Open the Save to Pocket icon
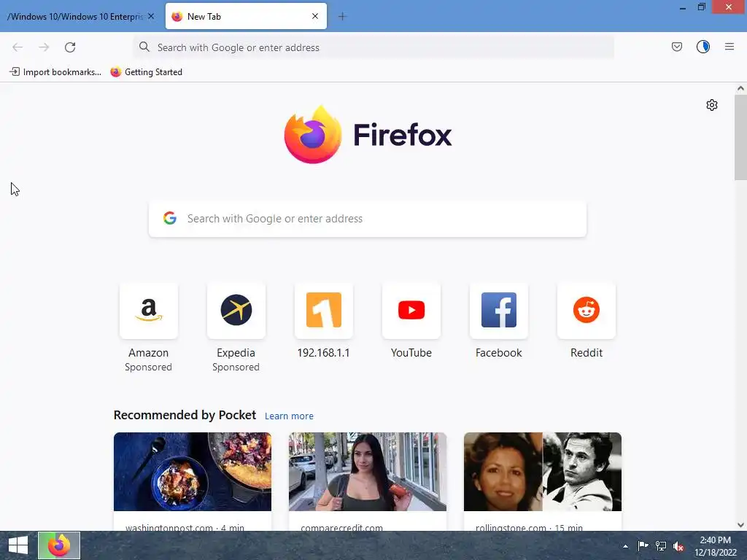This screenshot has height=560, width=747. click(x=676, y=47)
